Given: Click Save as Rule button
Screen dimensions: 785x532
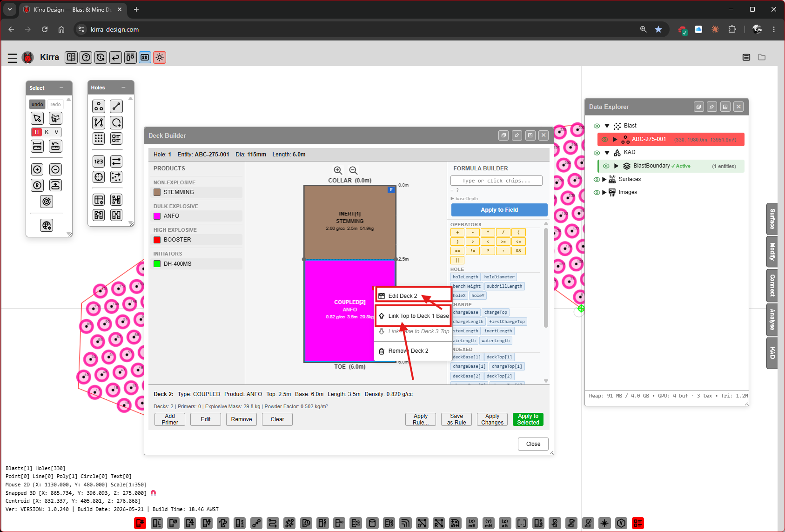Looking at the screenshot, I should [x=456, y=419].
